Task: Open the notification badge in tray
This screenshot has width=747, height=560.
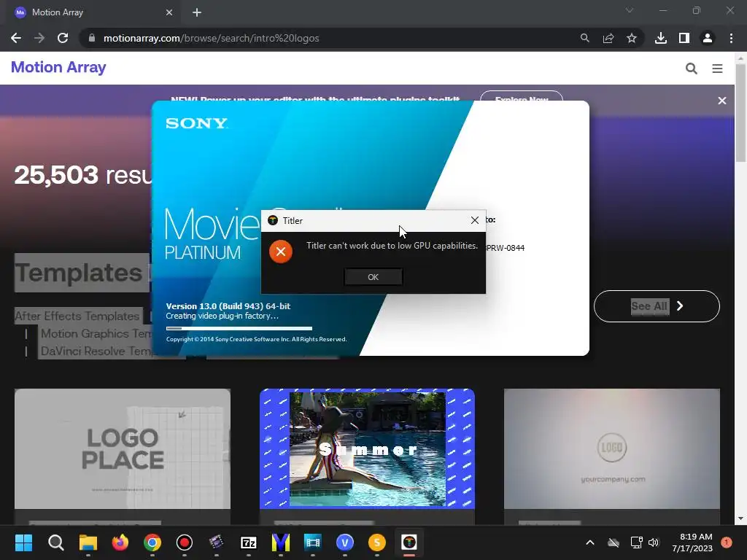Action: point(727,542)
